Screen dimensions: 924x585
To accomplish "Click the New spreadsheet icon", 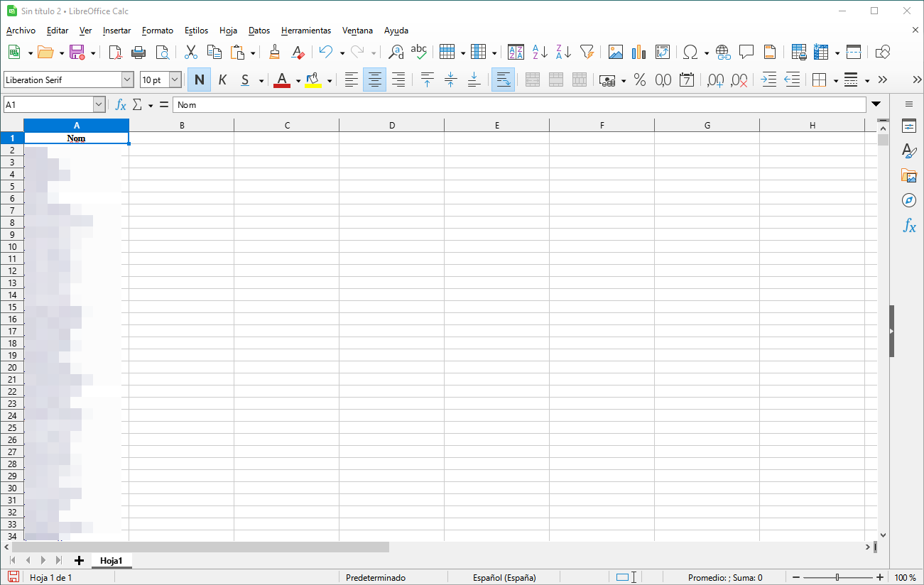I will 14,52.
